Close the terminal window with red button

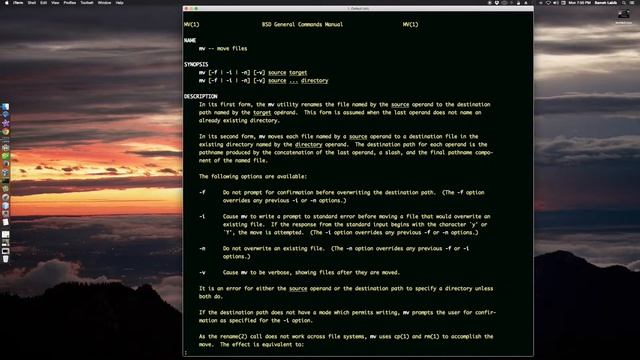pos(187,8)
